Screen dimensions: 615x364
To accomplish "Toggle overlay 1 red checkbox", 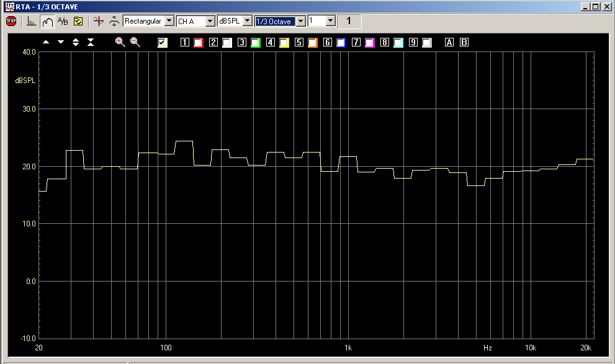I will pos(198,43).
